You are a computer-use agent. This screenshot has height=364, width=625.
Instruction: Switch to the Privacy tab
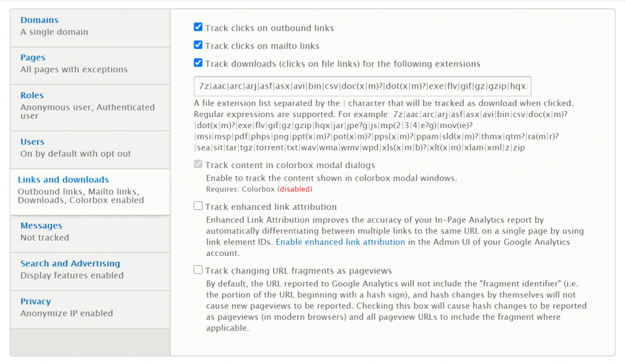[x=36, y=302]
